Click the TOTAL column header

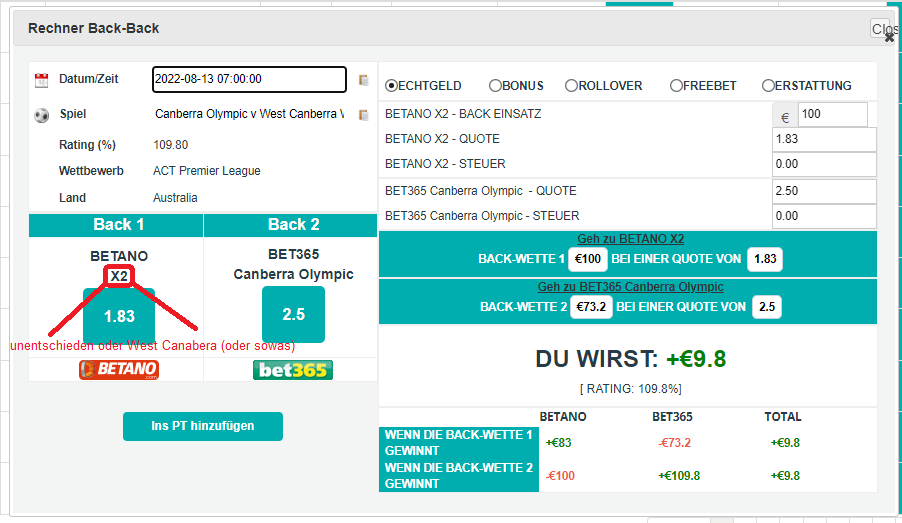(x=782, y=417)
